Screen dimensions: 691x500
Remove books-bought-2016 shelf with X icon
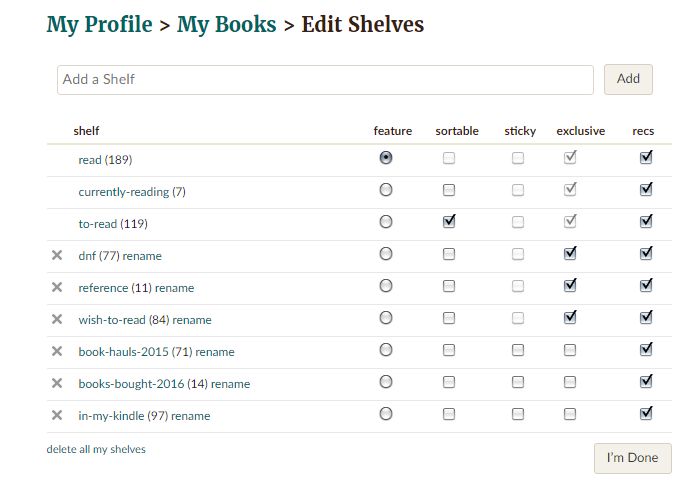click(x=57, y=383)
